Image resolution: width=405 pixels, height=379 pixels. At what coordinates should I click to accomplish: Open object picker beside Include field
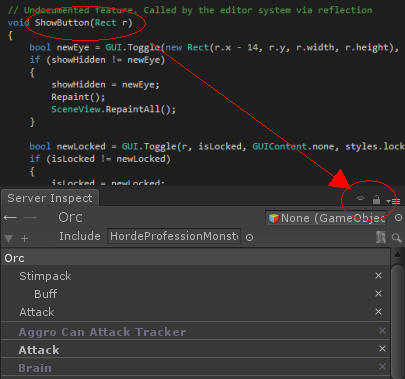pos(249,237)
